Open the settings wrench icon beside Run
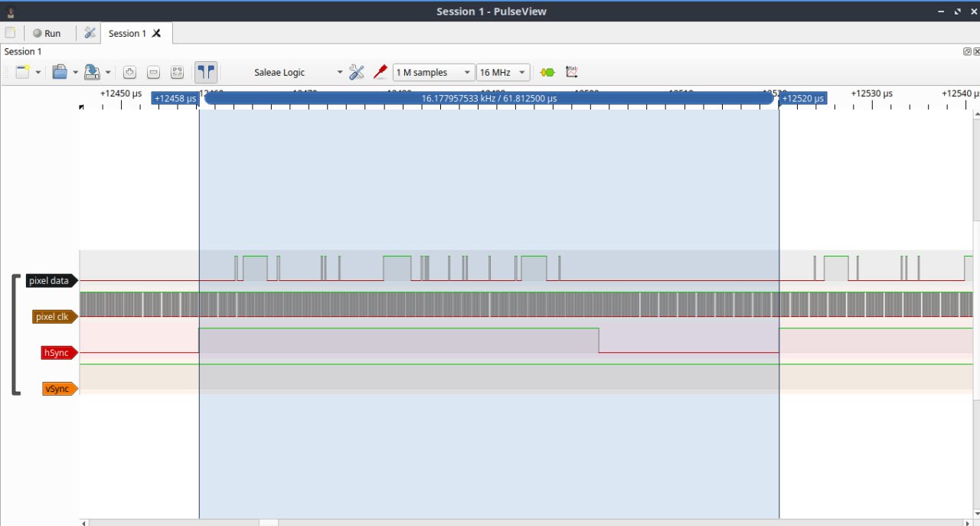 [x=90, y=33]
